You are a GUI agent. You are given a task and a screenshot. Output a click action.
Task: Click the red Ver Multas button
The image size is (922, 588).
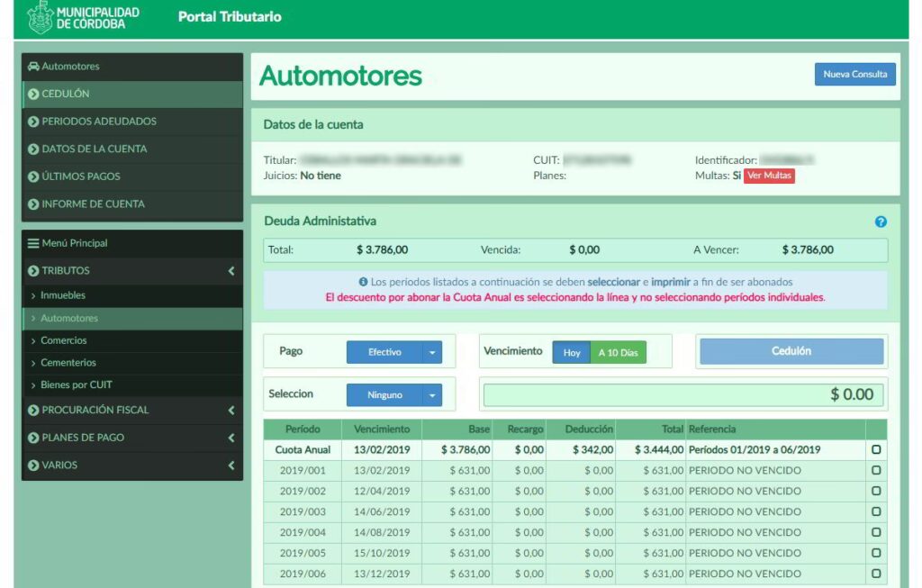pos(769,176)
